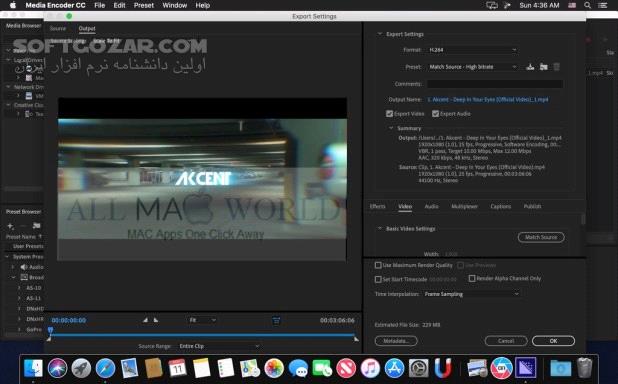Toggle the Export Audio checkbox
Viewport: 618px width, 384px height.
[436, 114]
